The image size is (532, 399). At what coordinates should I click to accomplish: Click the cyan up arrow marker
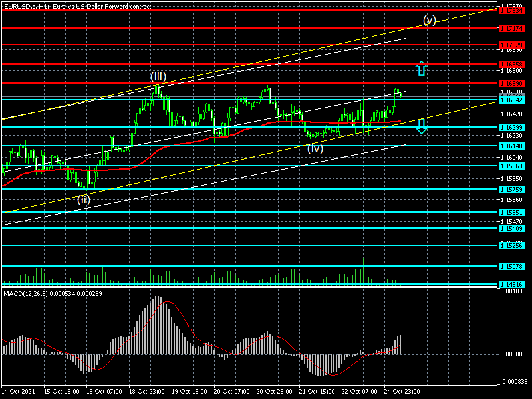click(x=421, y=68)
